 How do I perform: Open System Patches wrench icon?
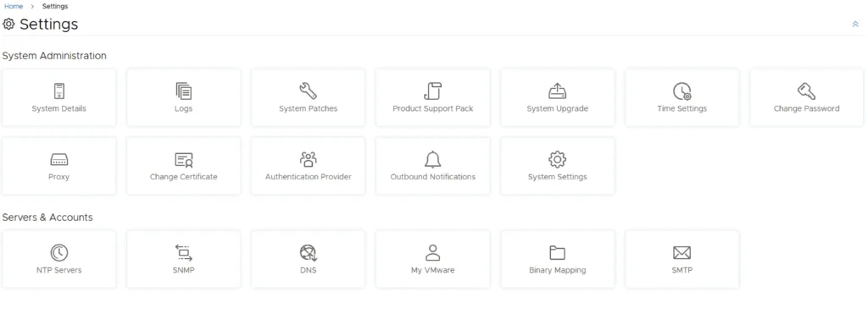pos(309,91)
